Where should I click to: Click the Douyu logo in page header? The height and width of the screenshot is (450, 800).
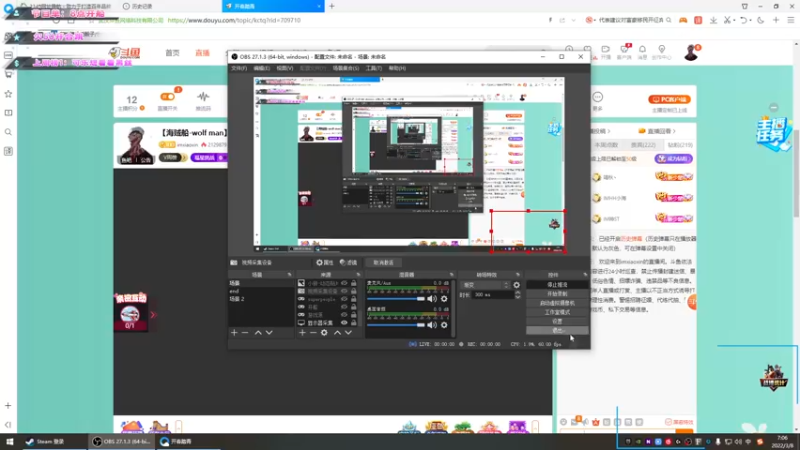pos(124,53)
